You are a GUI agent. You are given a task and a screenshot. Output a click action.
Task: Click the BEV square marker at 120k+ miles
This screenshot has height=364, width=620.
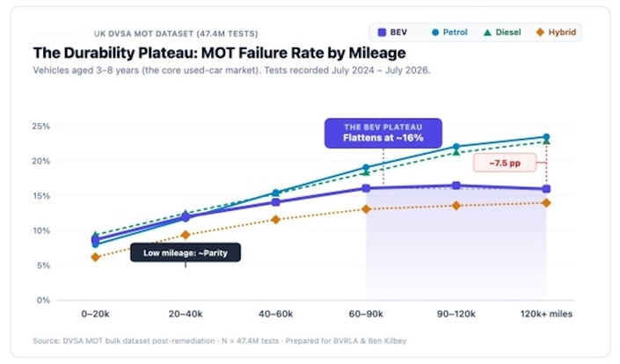coord(546,189)
